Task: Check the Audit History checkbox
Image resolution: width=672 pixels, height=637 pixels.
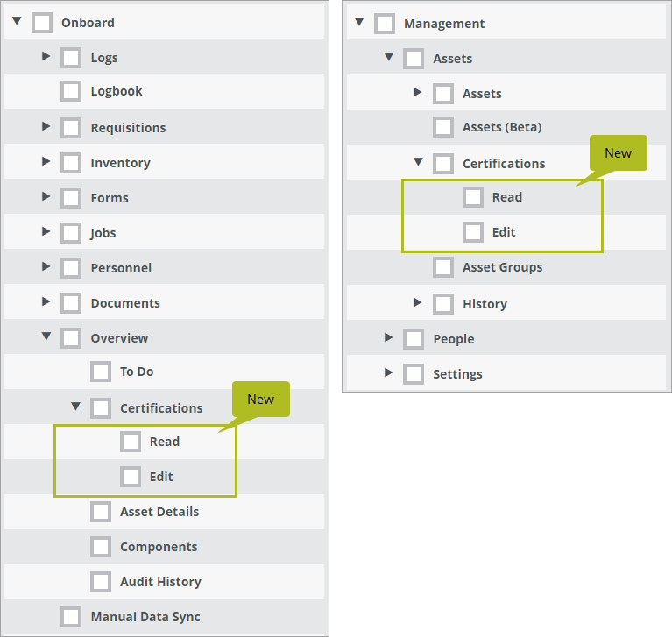Action: tap(101, 582)
